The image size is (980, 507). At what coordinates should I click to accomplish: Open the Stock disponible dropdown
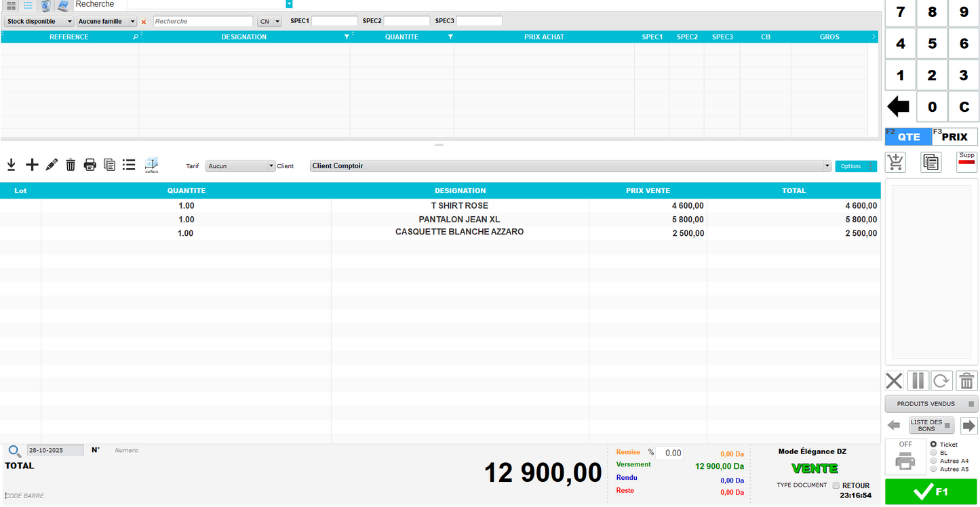coord(39,22)
